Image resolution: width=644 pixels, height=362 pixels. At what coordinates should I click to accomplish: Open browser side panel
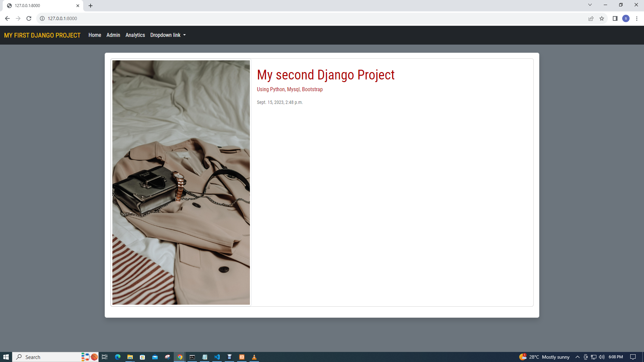coord(615,18)
